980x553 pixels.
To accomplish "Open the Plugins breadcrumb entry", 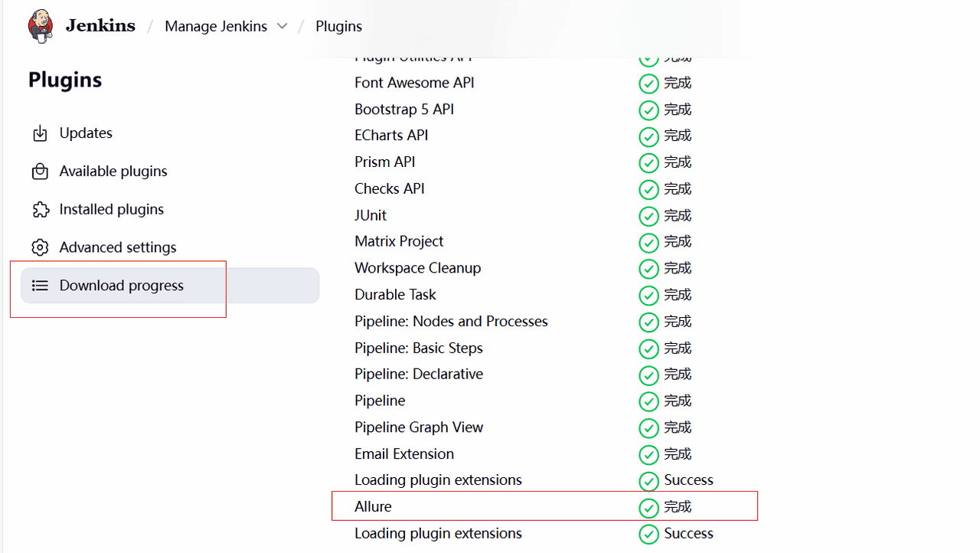I will tap(338, 25).
